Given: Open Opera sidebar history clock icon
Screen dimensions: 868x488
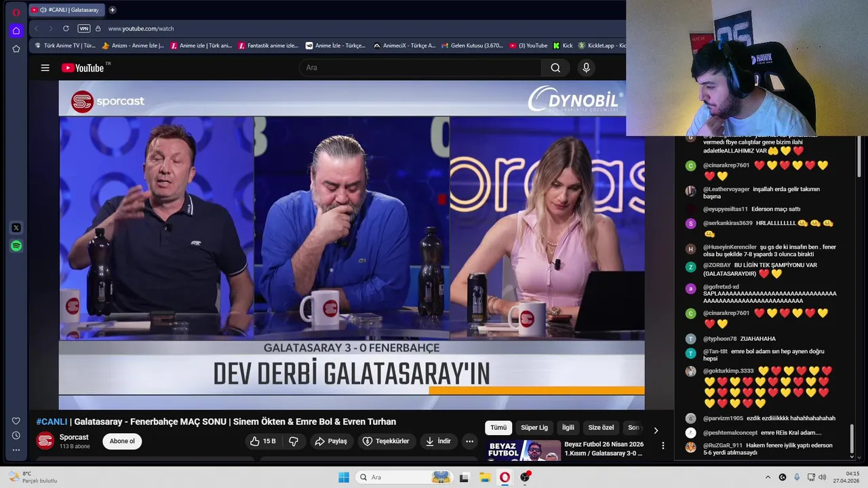Looking at the screenshot, I should coord(16,435).
